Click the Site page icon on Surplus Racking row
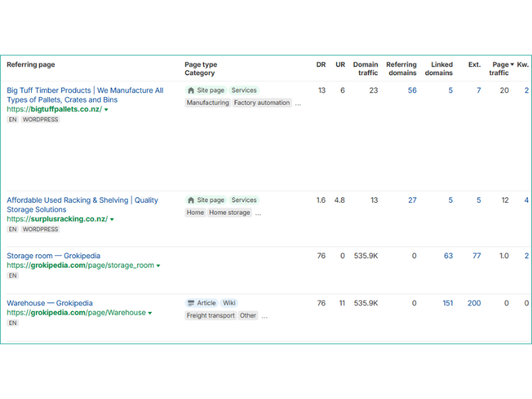 [x=192, y=199]
